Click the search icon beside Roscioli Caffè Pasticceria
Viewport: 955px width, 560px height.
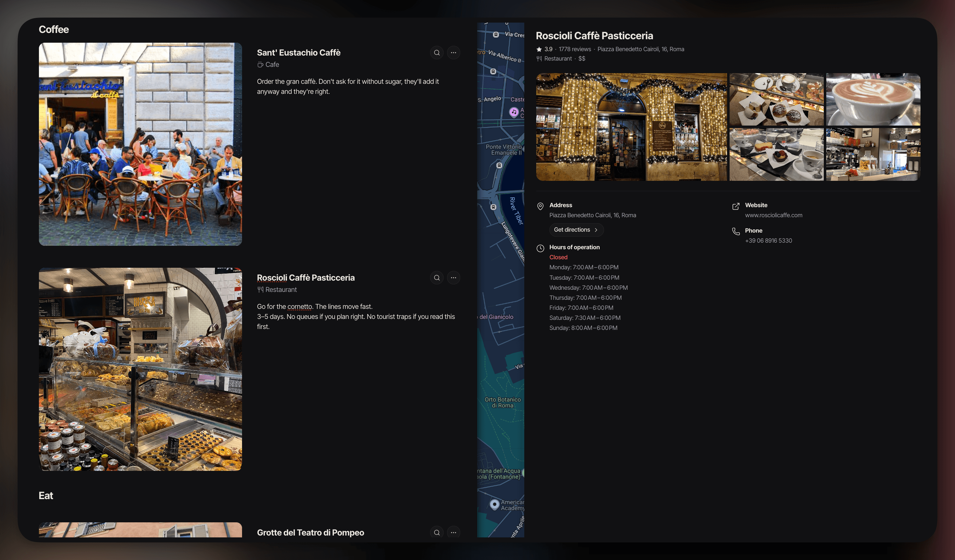[437, 278]
